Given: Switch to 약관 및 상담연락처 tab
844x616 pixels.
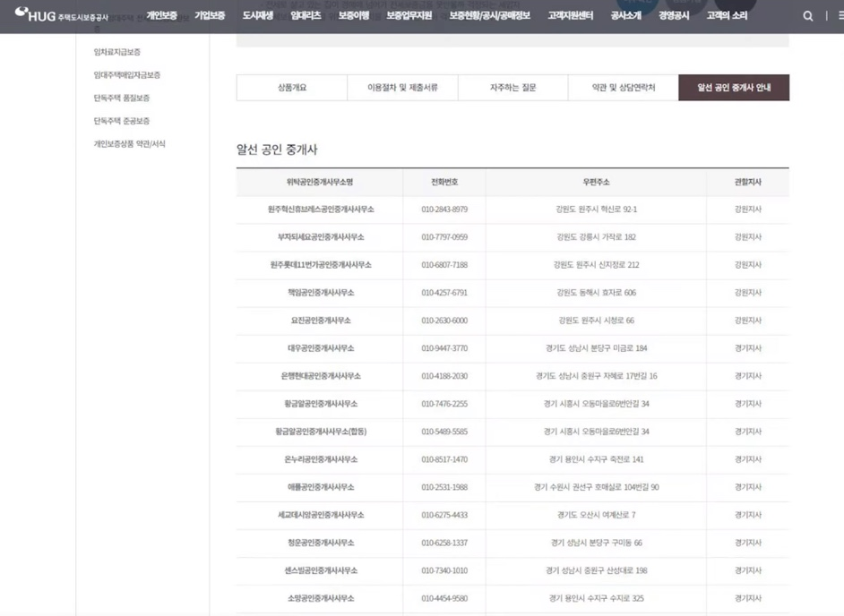Looking at the screenshot, I should pos(624,88).
